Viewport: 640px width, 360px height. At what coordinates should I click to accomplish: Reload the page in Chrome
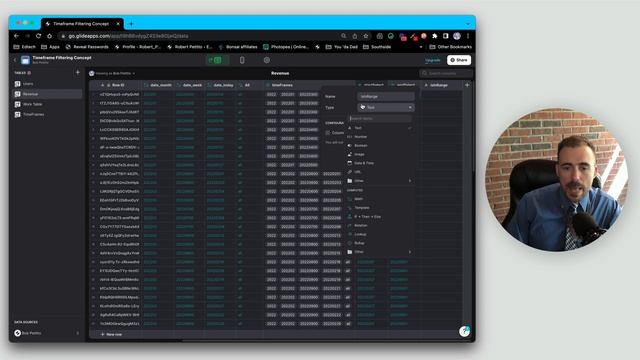(38, 36)
